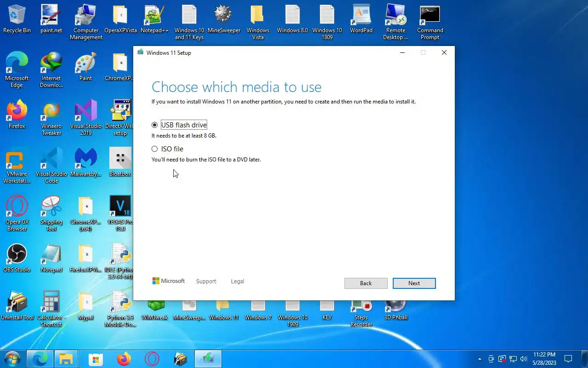This screenshot has width=588, height=368.
Task: Close the Windows 11 Setup window
Action: [444, 52]
